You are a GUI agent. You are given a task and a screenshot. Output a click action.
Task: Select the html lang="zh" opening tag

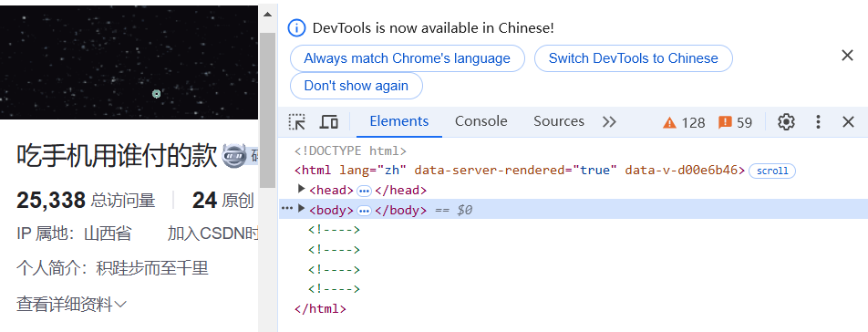[x=520, y=171]
